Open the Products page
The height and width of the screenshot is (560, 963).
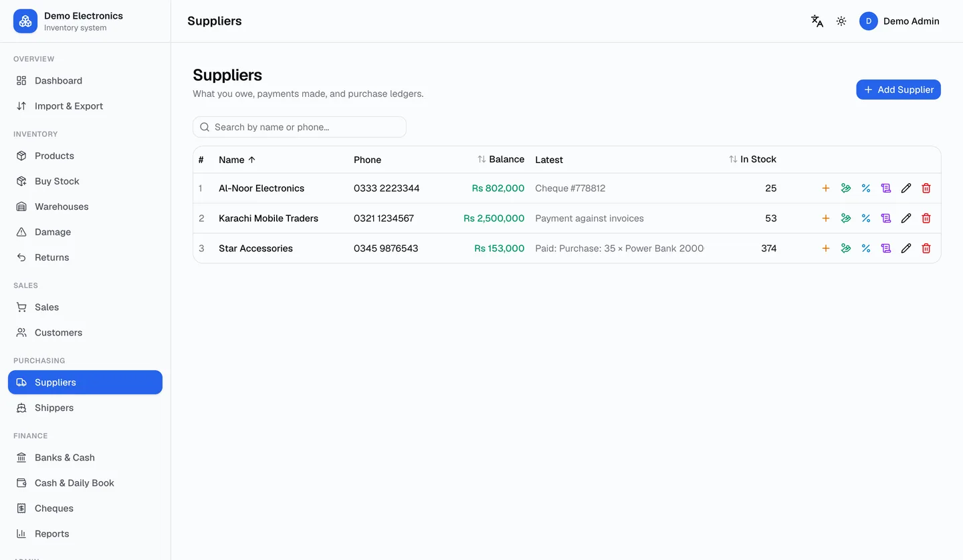[x=85, y=156]
